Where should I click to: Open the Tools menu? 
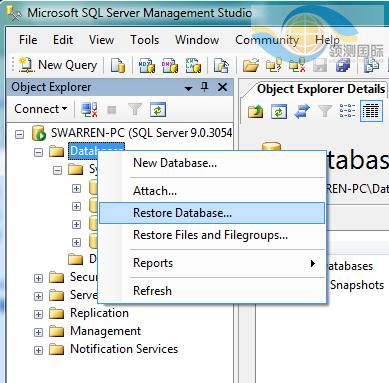tap(144, 40)
